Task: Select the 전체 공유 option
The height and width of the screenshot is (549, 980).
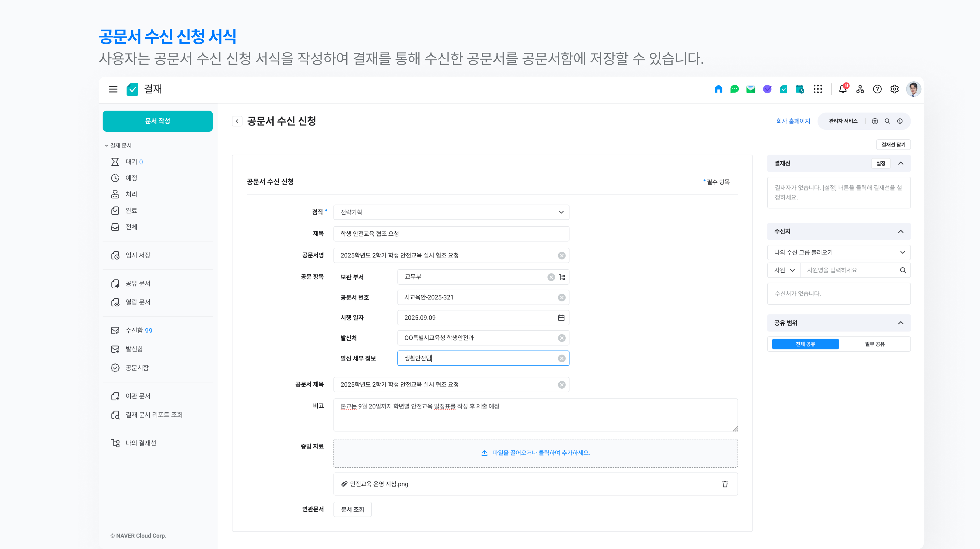Action: (x=805, y=344)
